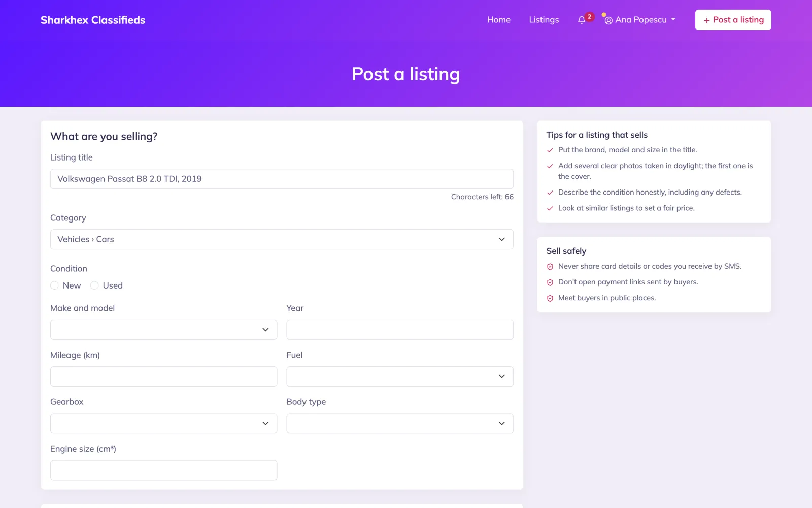This screenshot has width=812, height=508.
Task: Open the notifications bell
Action: click(x=582, y=20)
